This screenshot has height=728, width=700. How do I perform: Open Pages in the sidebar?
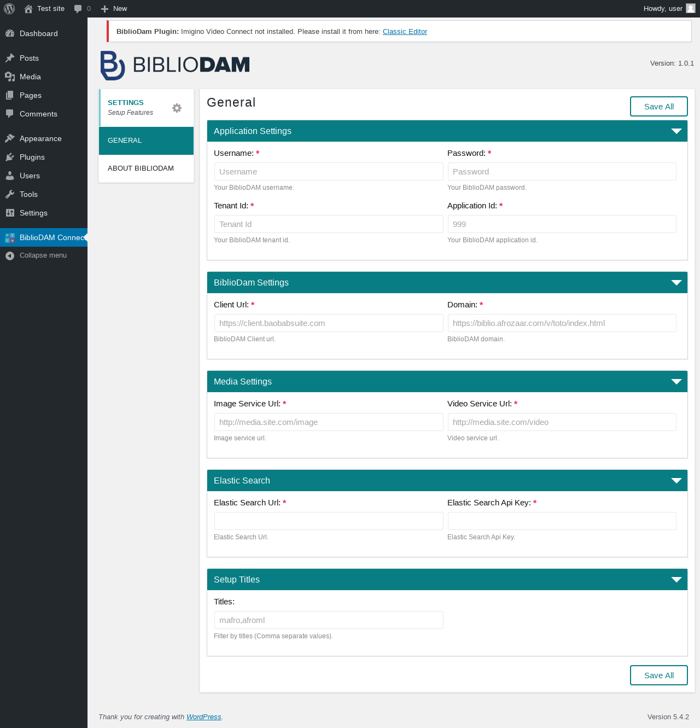(44, 95)
